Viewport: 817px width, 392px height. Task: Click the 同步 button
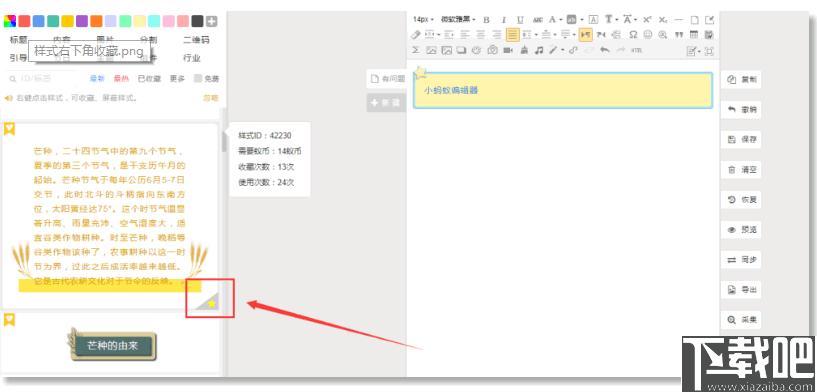[740, 260]
